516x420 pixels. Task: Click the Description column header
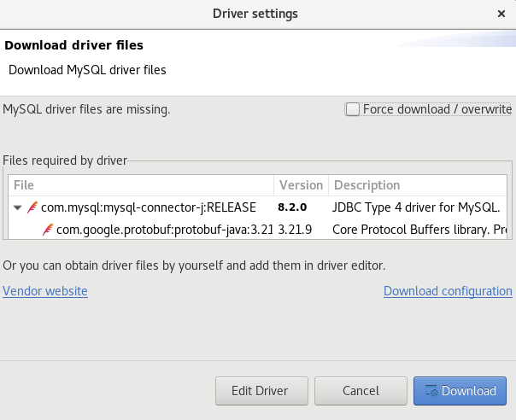point(418,185)
